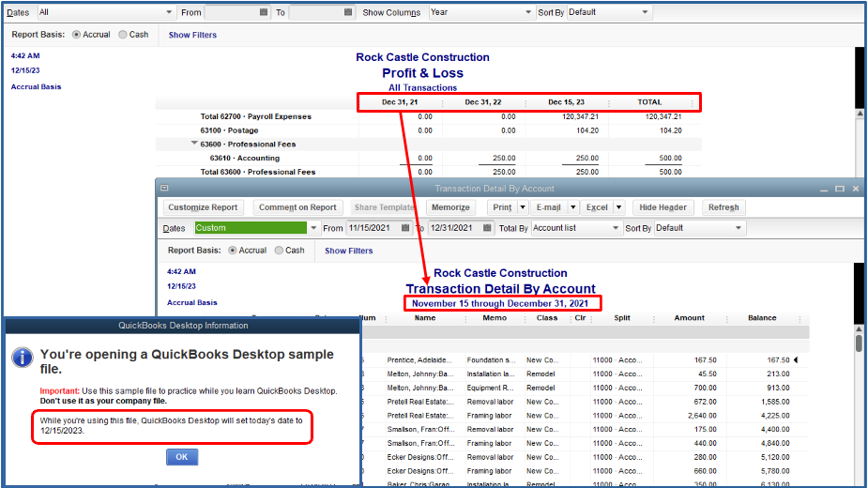The height and width of the screenshot is (488, 868).
Task: Click the Class column header
Action: tap(547, 318)
